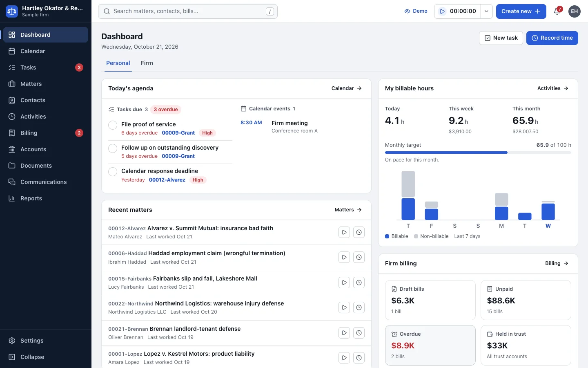Mark Follow up on outstanding discovery complete
This screenshot has width=588, height=368.
tap(113, 148)
